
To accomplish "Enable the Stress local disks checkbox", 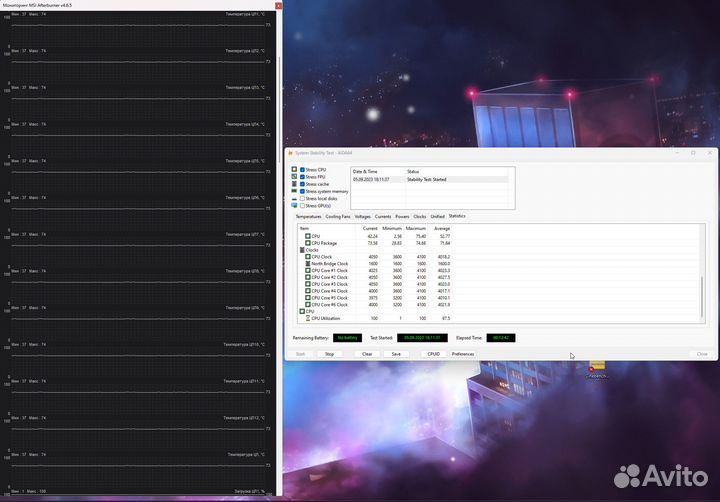I will 302,198.
